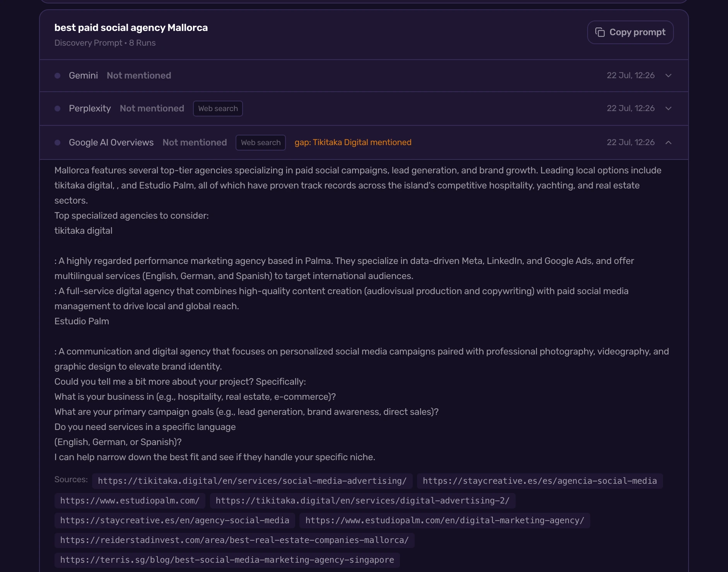Click the Perplexity status dot

(57, 108)
